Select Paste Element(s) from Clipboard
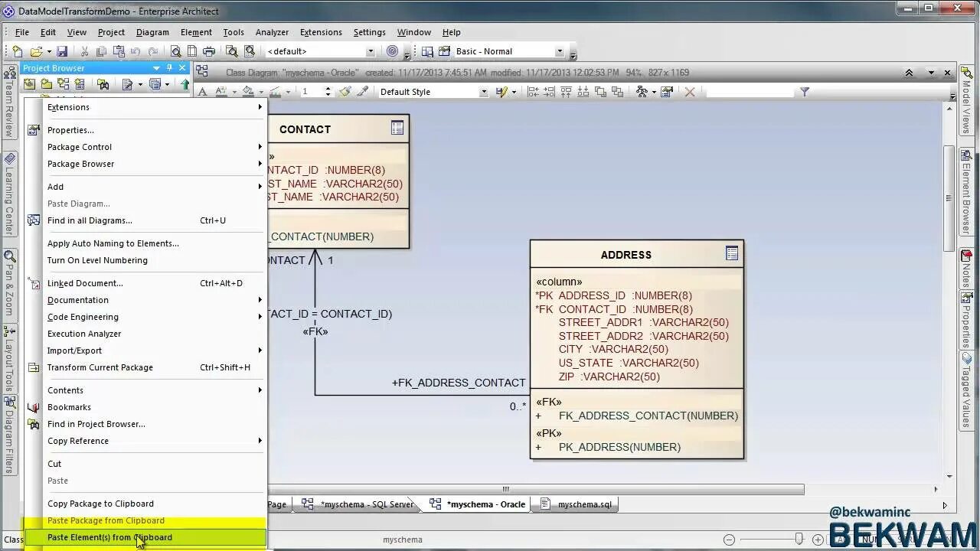This screenshot has height=551, width=980. (x=145, y=537)
